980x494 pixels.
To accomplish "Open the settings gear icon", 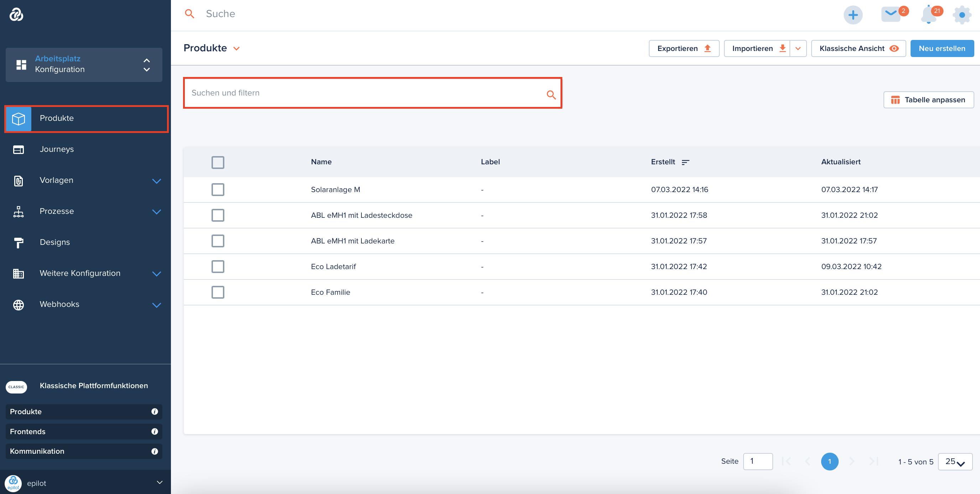I will tap(962, 15).
